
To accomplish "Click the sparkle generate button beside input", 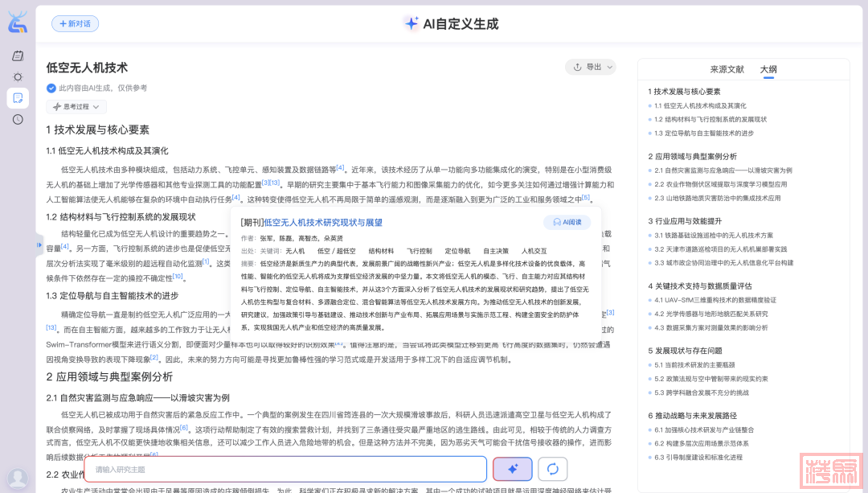I will tap(512, 468).
